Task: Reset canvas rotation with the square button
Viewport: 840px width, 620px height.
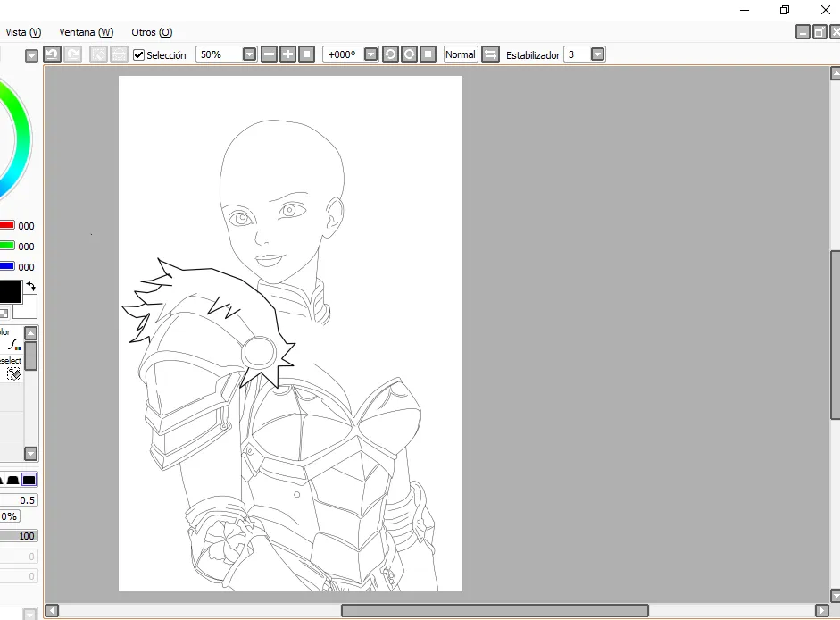Action: [428, 54]
